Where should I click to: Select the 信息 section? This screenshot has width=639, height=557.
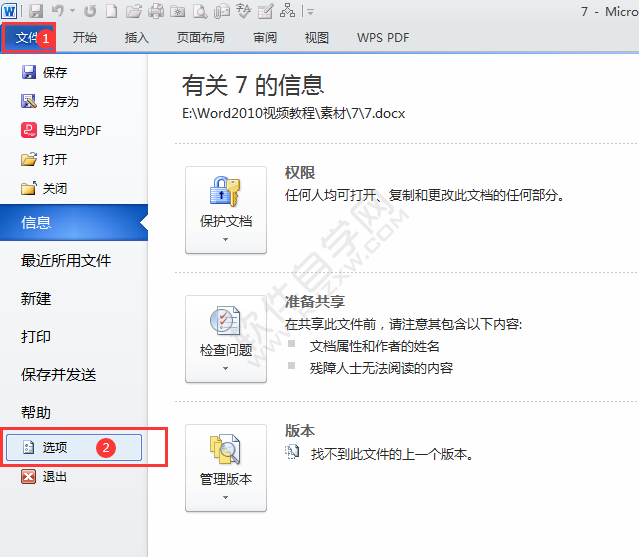coord(74,222)
